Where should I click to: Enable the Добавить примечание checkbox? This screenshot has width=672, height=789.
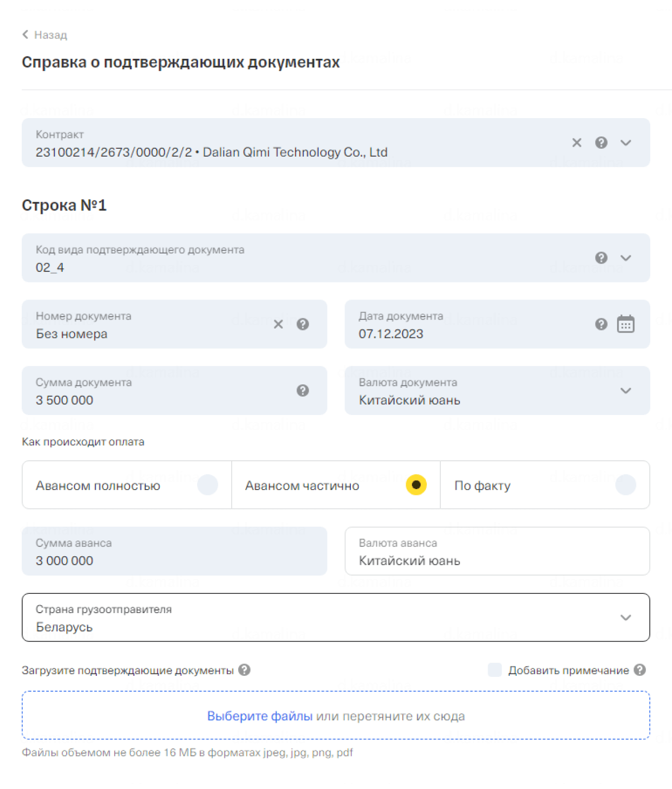(x=495, y=670)
